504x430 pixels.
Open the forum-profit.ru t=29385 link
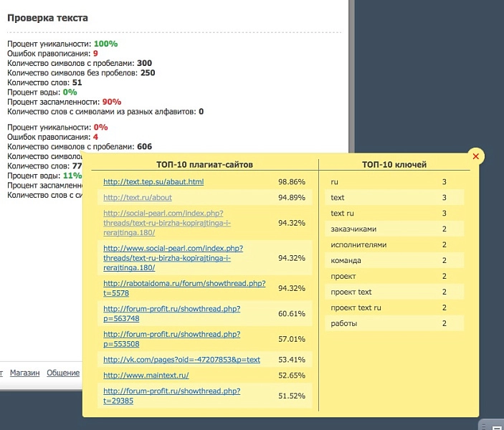click(x=171, y=396)
